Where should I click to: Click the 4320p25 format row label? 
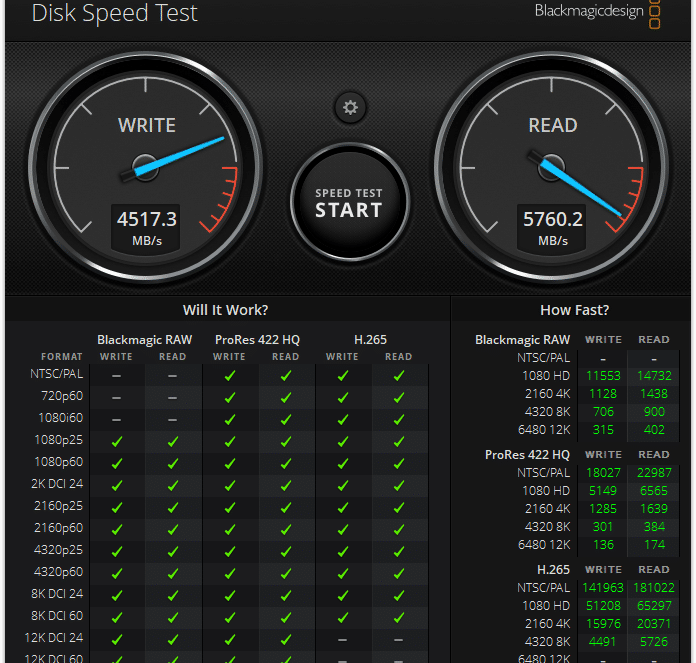tap(59, 550)
